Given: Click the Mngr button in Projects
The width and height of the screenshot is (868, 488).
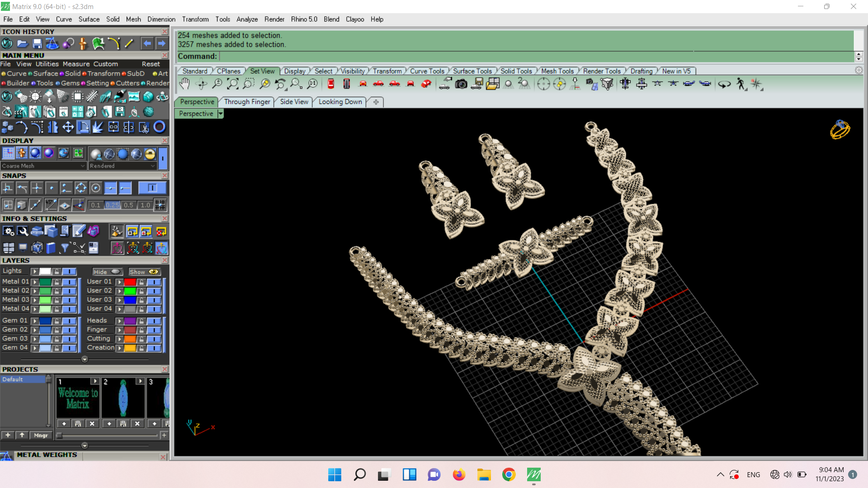Looking at the screenshot, I should (x=41, y=435).
